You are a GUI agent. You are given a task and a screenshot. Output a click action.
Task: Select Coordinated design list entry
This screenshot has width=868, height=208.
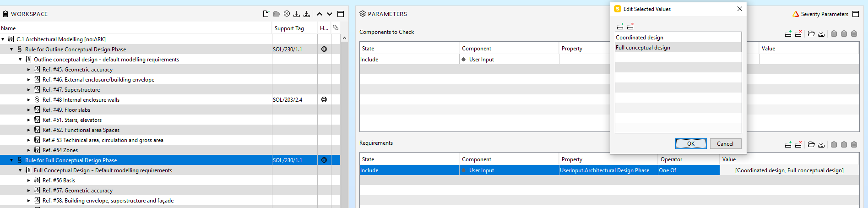click(678, 38)
